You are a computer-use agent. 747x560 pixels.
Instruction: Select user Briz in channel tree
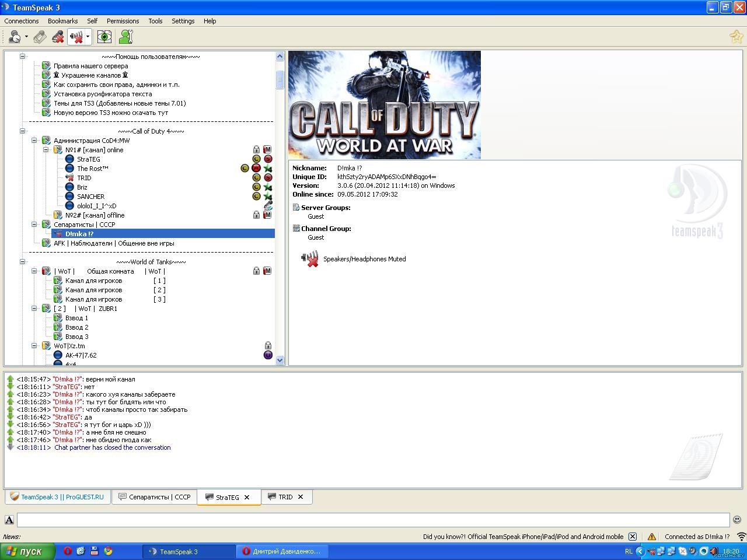click(82, 187)
